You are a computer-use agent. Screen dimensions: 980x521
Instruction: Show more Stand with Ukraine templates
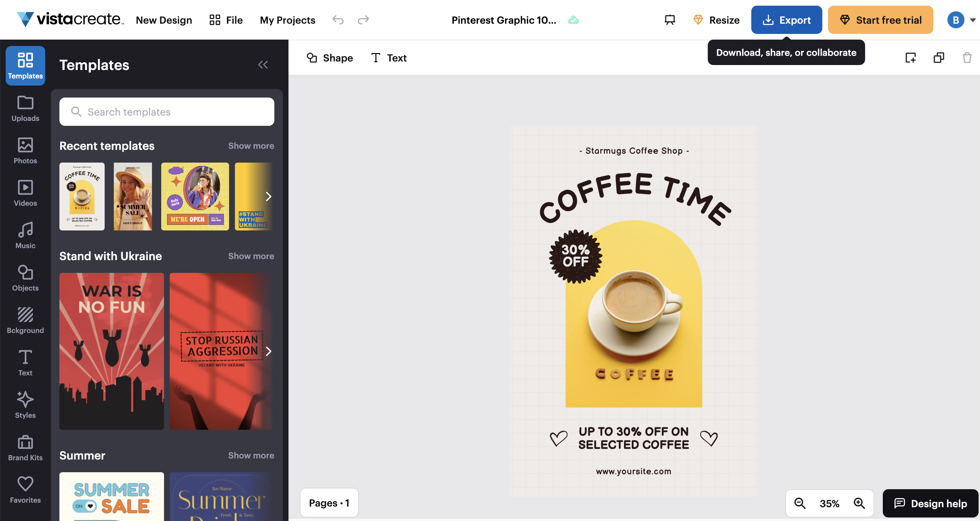pyautogui.click(x=251, y=256)
